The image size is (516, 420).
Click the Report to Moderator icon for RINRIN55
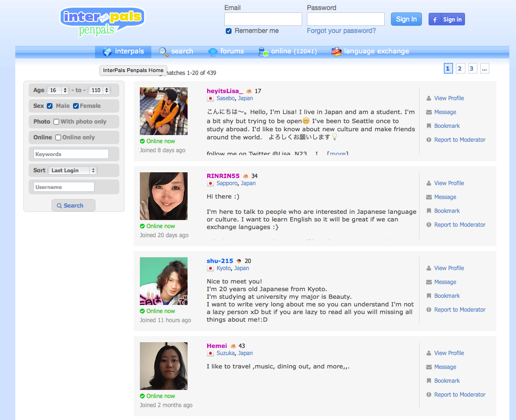click(x=429, y=225)
